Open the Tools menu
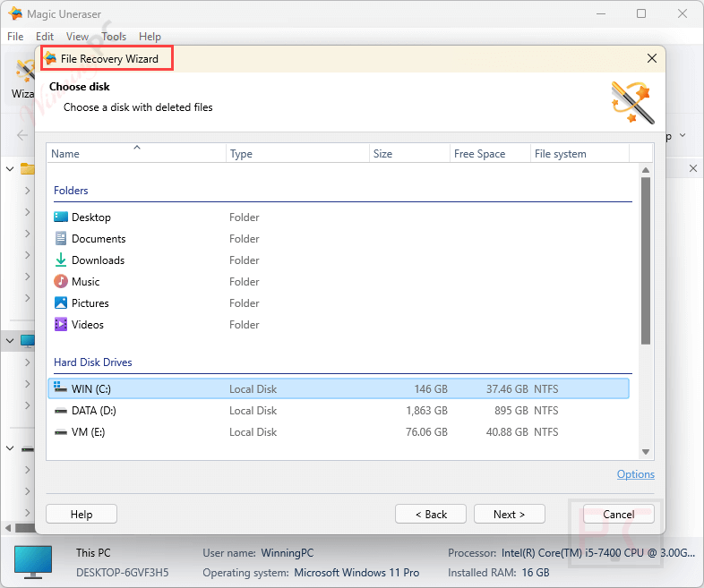The height and width of the screenshot is (588, 704). tap(114, 37)
